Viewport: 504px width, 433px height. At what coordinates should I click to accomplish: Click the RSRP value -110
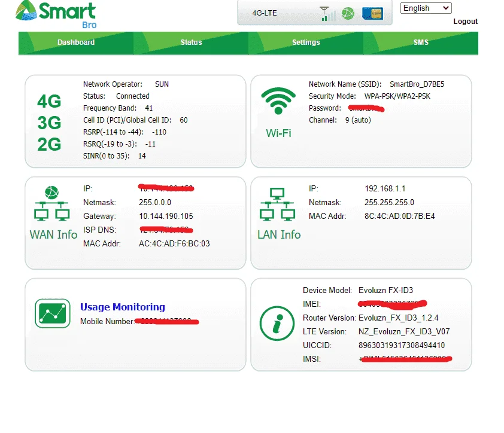click(159, 132)
